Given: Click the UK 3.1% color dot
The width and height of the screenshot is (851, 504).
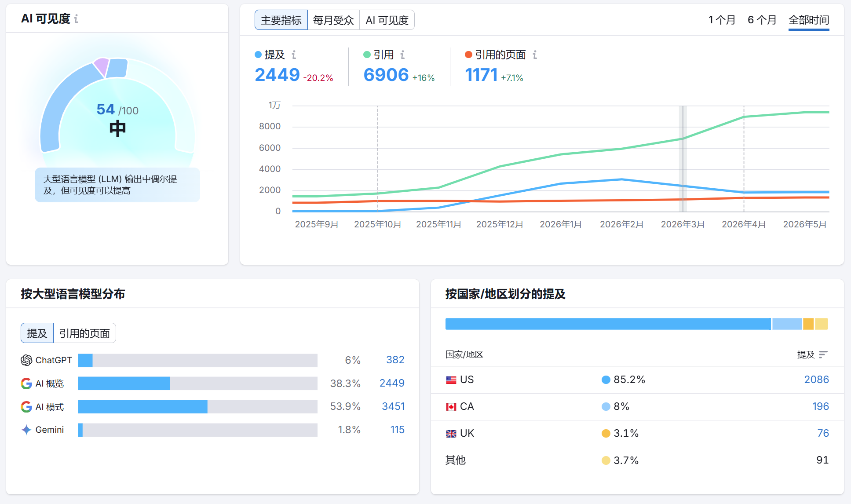Looking at the screenshot, I should point(606,434).
